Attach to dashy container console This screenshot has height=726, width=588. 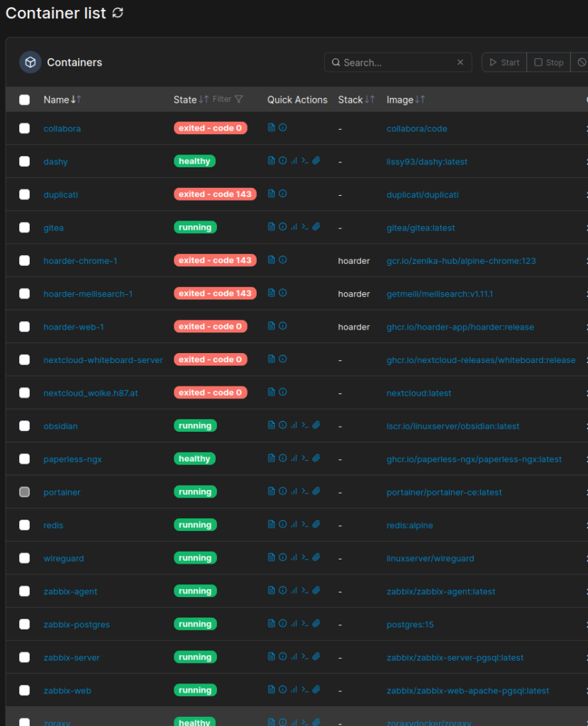pos(316,161)
